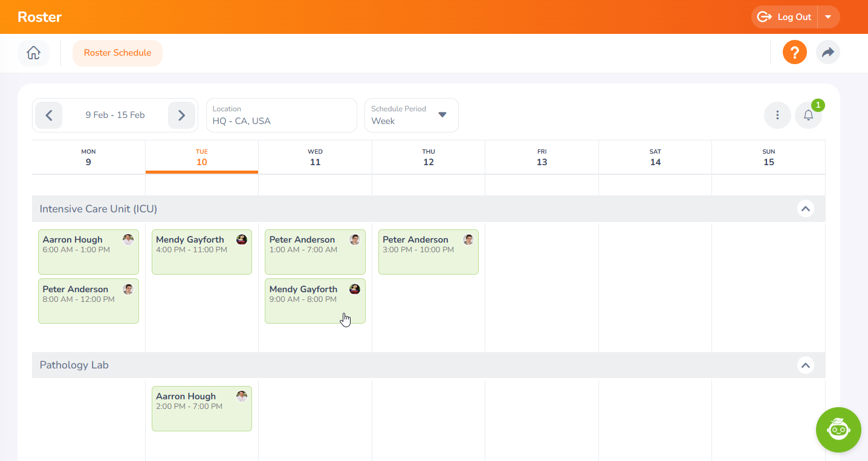Image resolution: width=868 pixels, height=461 pixels.
Task: Select the Tue 10 day header
Action: pyautogui.click(x=201, y=157)
